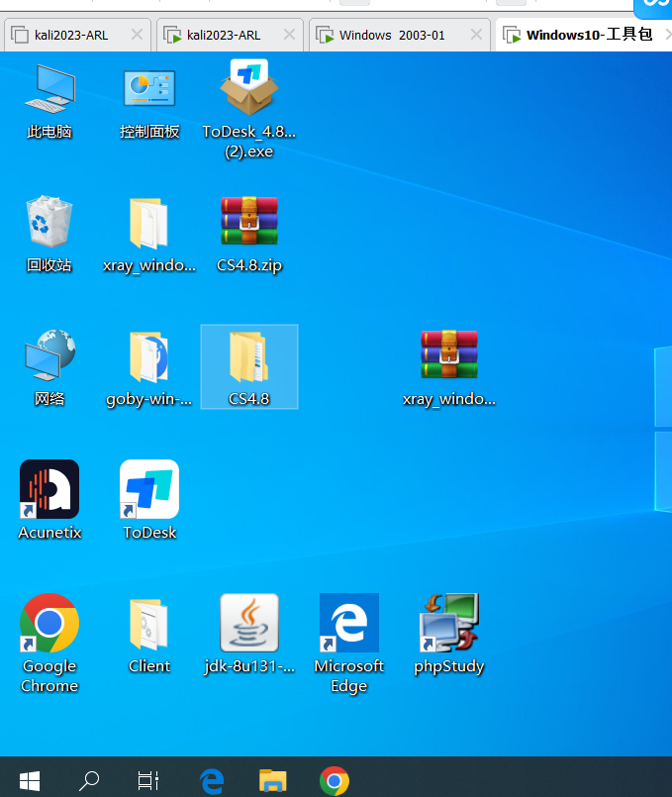Open the Windows Start menu

30,781
